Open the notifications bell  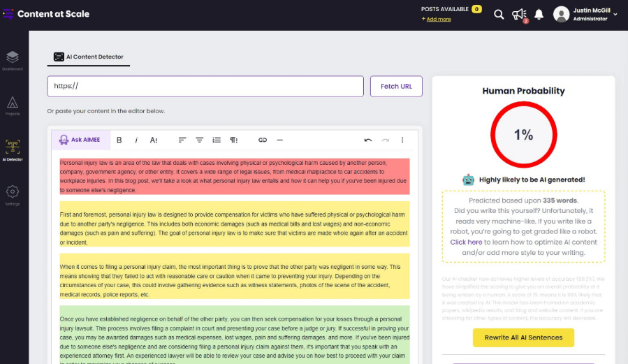tap(539, 15)
